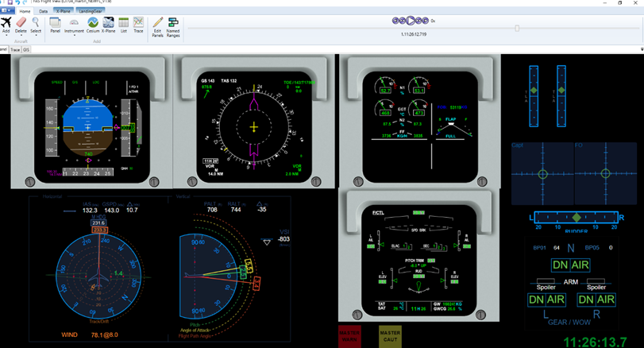644x348 pixels.
Task: Click the right gear DN AIR indicator
Action: point(596,300)
